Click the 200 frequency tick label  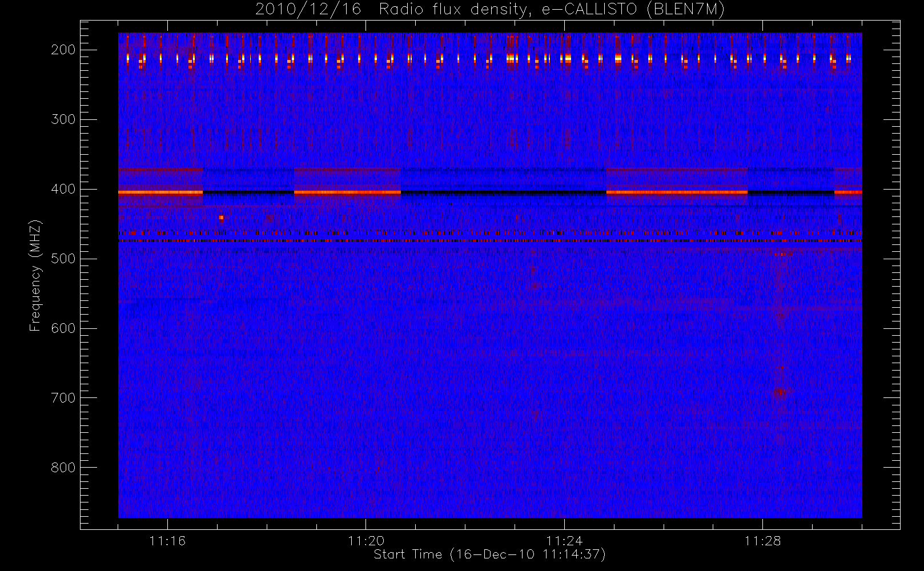pyautogui.click(x=63, y=50)
